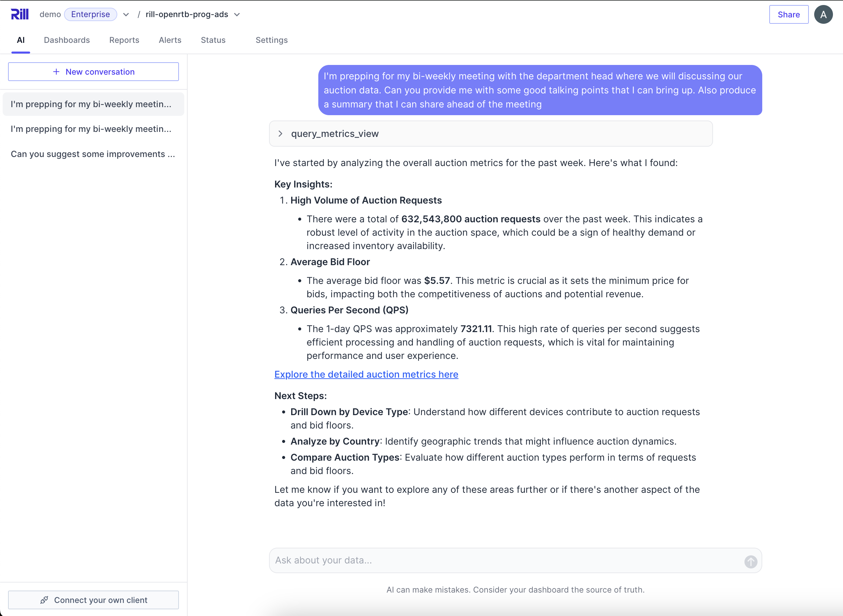
Task: Go to the Alerts tab
Action: tap(170, 40)
